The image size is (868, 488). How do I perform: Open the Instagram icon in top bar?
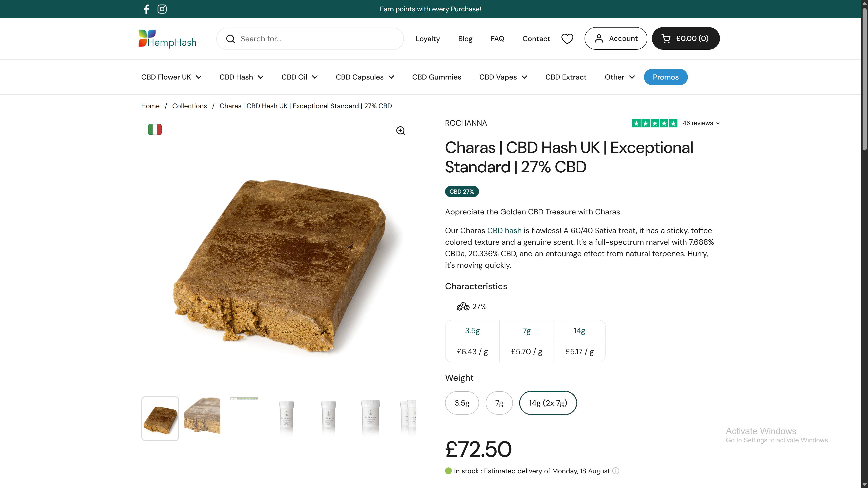tap(162, 9)
